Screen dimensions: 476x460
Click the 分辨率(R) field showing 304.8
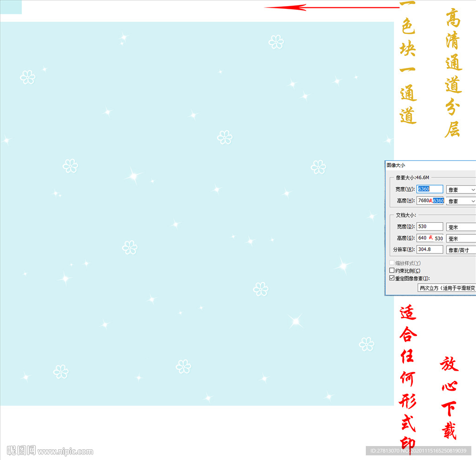point(430,249)
